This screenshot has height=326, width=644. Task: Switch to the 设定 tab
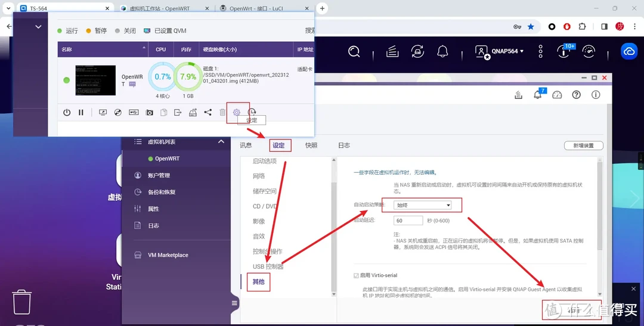coord(278,145)
